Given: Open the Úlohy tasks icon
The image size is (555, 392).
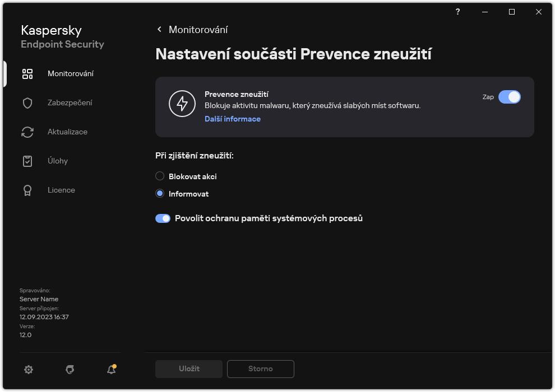Looking at the screenshot, I should coord(27,161).
